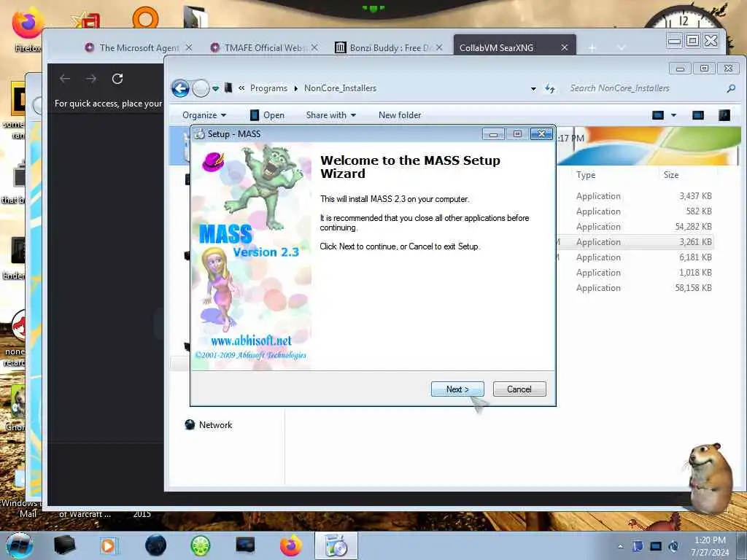Screen dimensions: 747x560
Task: Sort files by Size column
Action: pos(671,175)
